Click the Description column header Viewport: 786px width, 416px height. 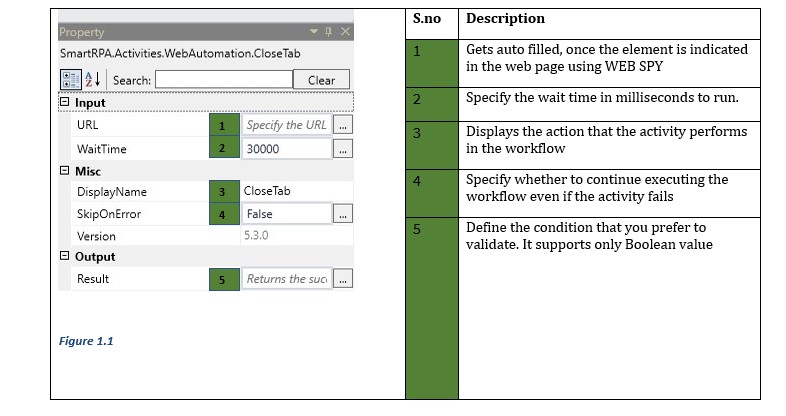coord(505,19)
